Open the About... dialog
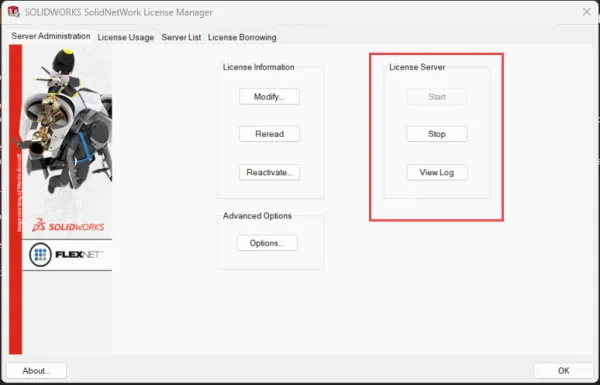 pyautogui.click(x=36, y=370)
